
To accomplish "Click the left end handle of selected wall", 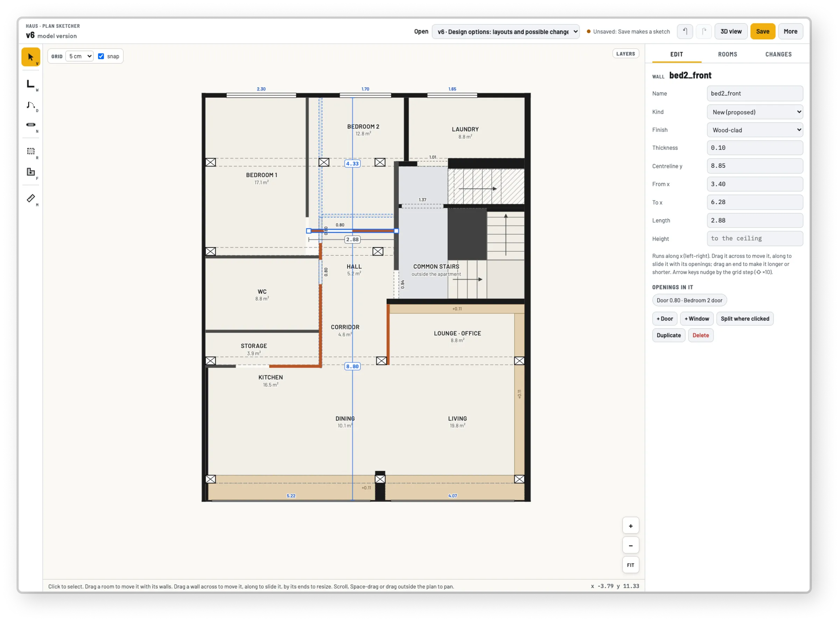I will (x=309, y=231).
